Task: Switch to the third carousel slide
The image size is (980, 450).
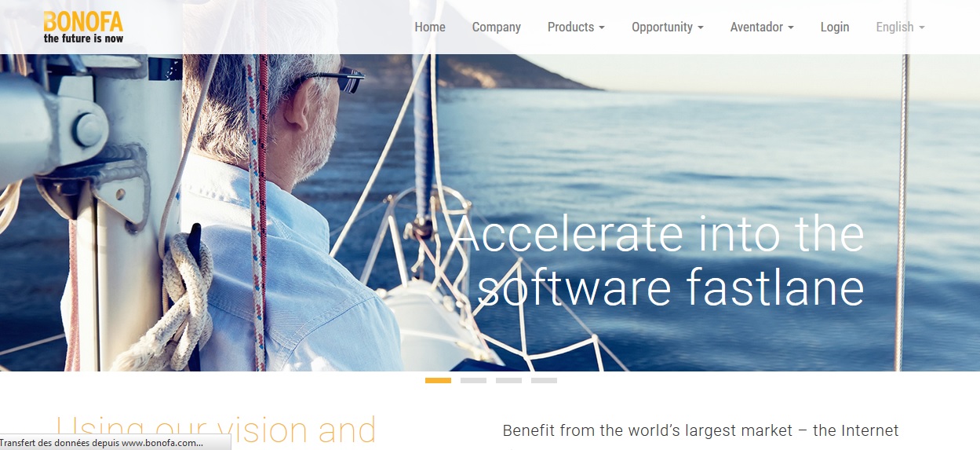Action: (x=508, y=380)
